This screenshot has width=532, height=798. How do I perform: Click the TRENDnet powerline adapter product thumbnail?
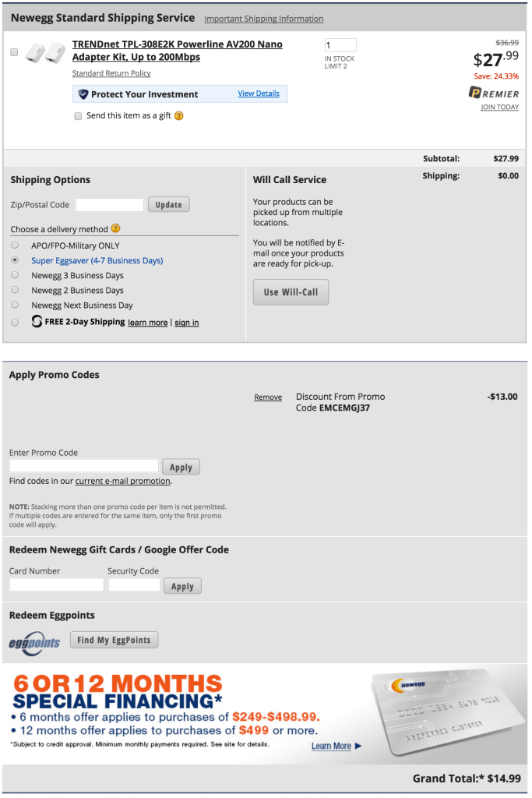coord(44,54)
